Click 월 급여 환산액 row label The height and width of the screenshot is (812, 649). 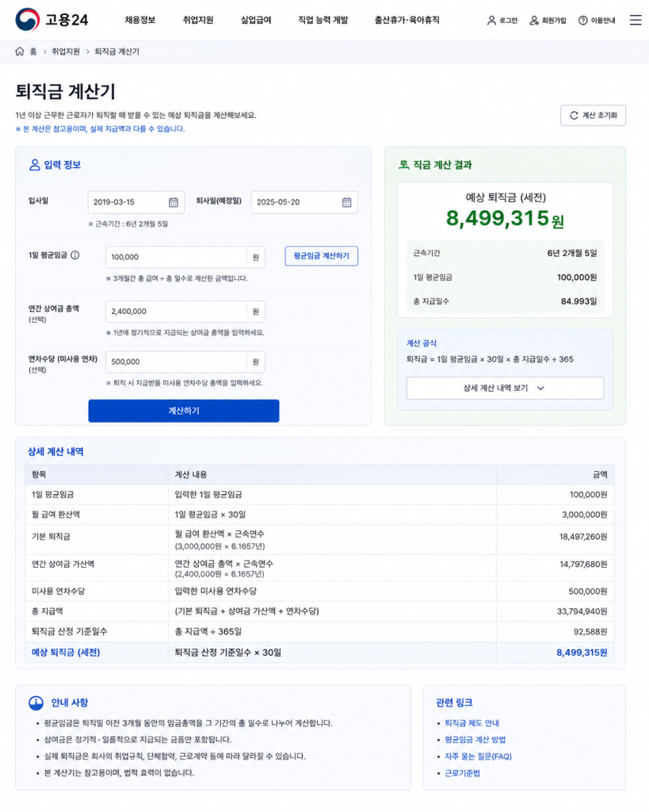56,515
